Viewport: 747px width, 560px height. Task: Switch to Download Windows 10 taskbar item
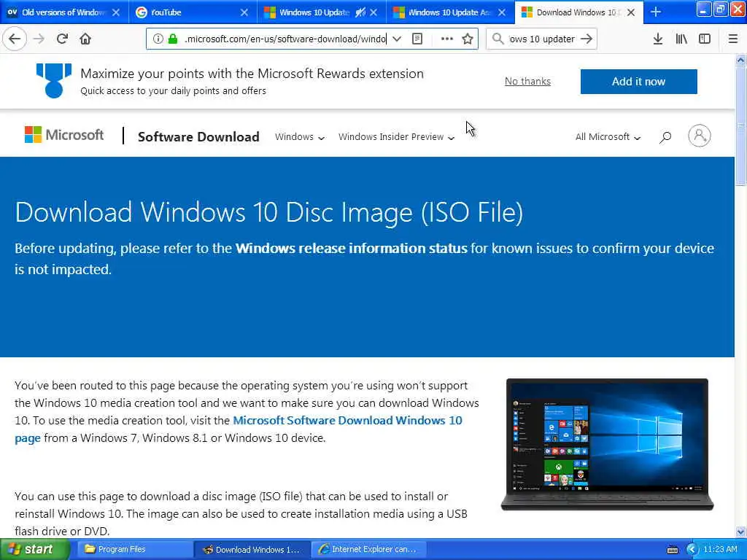tap(252, 549)
